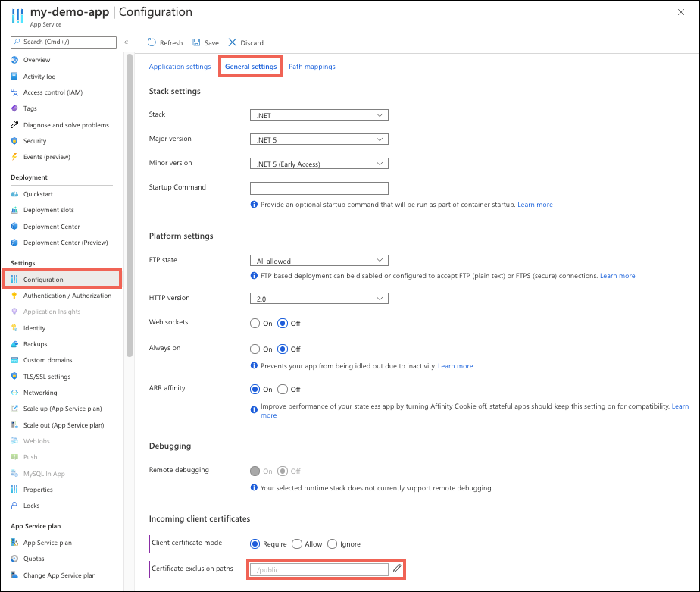
Task: Turn ARR affinity Off
Action: click(x=283, y=390)
